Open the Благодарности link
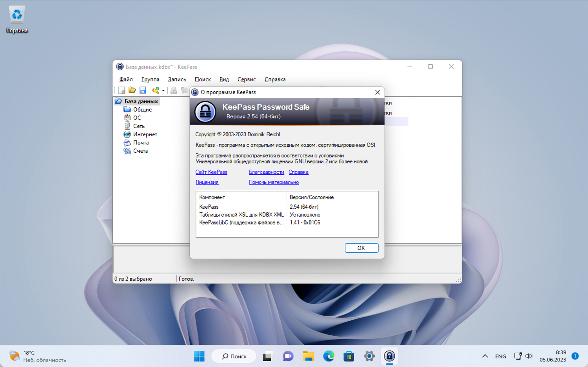The image size is (588, 367). [x=267, y=172]
